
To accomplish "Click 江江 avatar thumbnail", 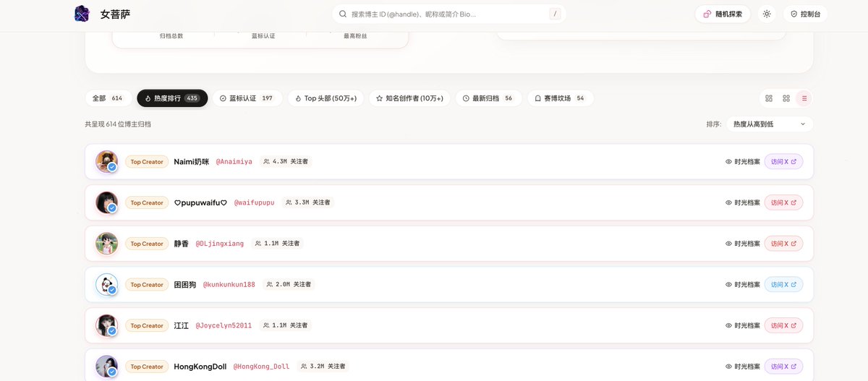I will (106, 325).
